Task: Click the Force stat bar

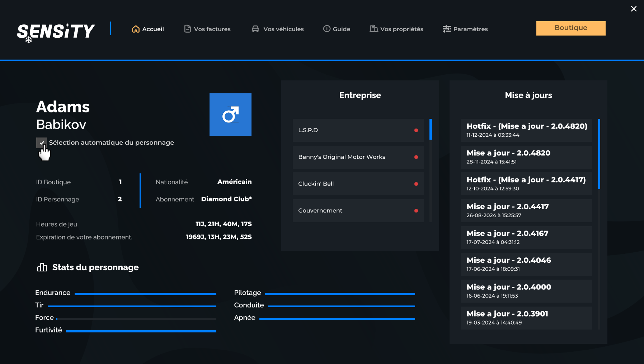Action: click(136, 319)
